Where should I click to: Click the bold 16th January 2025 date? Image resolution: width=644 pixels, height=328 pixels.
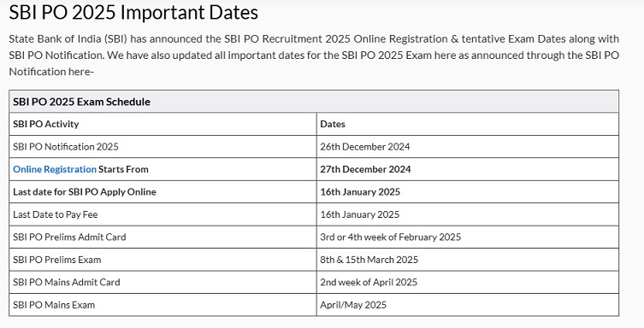tap(360, 192)
